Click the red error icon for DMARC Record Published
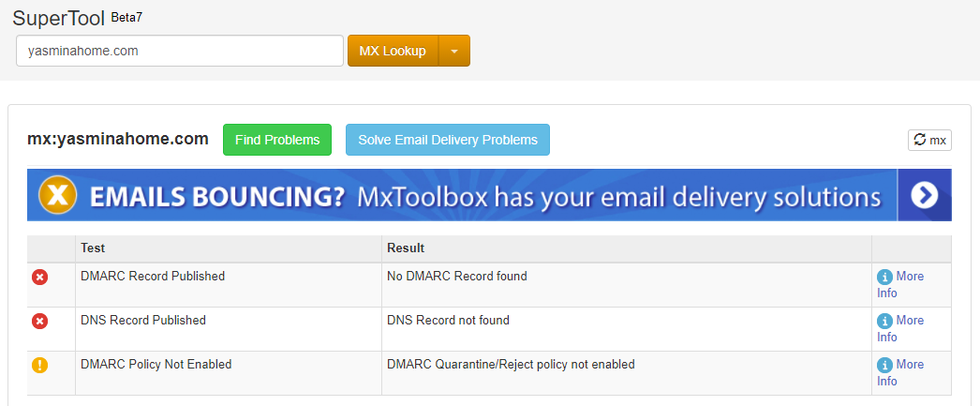Viewport: 980px width, 406px height. pyautogui.click(x=39, y=278)
